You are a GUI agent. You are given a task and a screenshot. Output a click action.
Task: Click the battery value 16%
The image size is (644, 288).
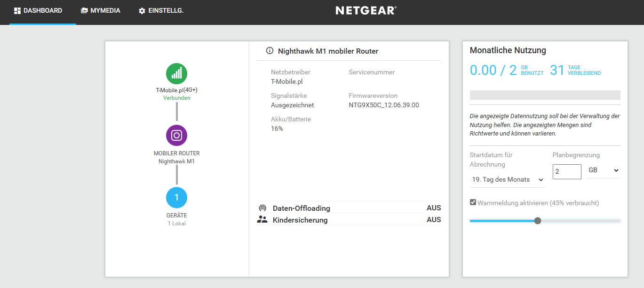click(277, 128)
